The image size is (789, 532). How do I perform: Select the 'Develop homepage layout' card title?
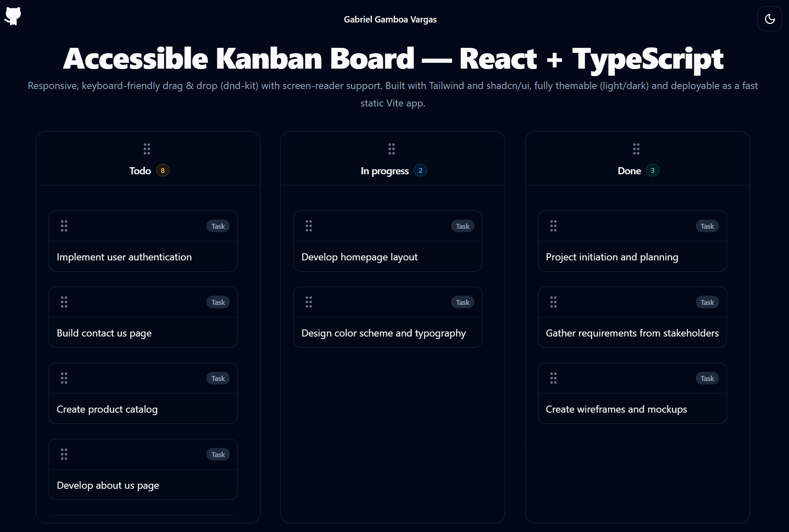click(359, 257)
